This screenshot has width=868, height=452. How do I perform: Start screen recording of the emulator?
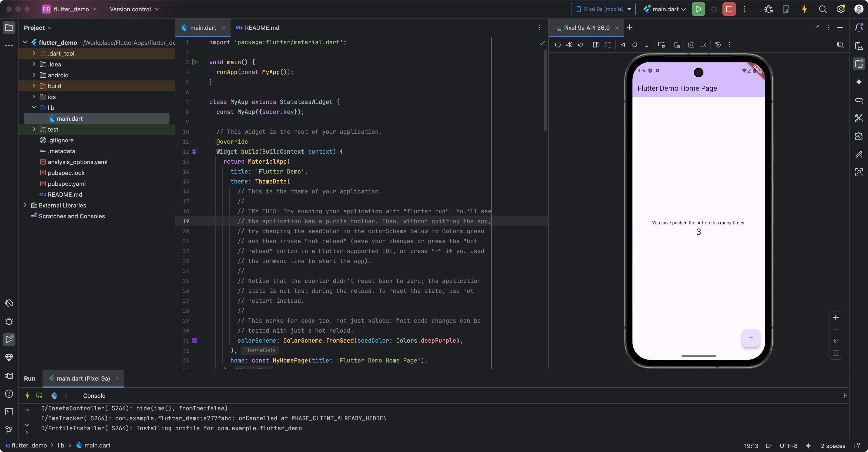pyautogui.click(x=703, y=45)
